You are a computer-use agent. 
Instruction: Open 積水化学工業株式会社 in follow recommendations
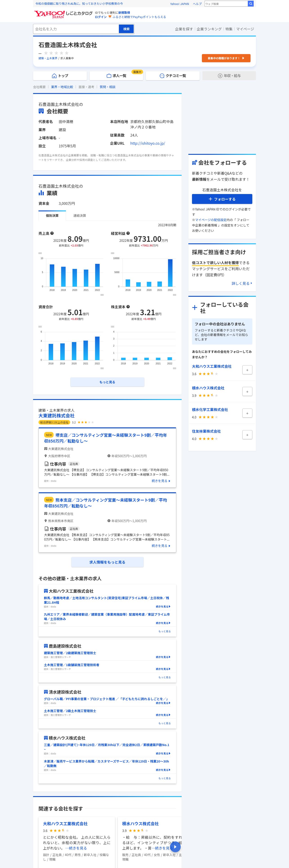coord(210,409)
